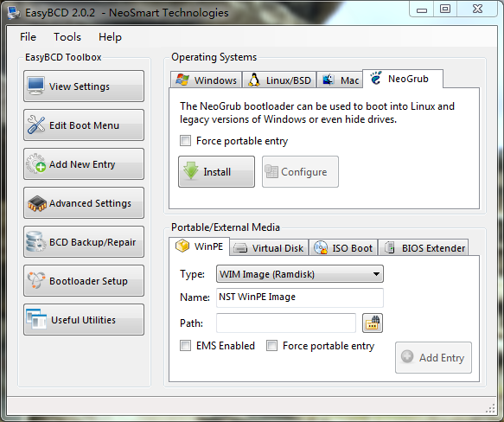Open Advanced Settings chip icon

37,203
